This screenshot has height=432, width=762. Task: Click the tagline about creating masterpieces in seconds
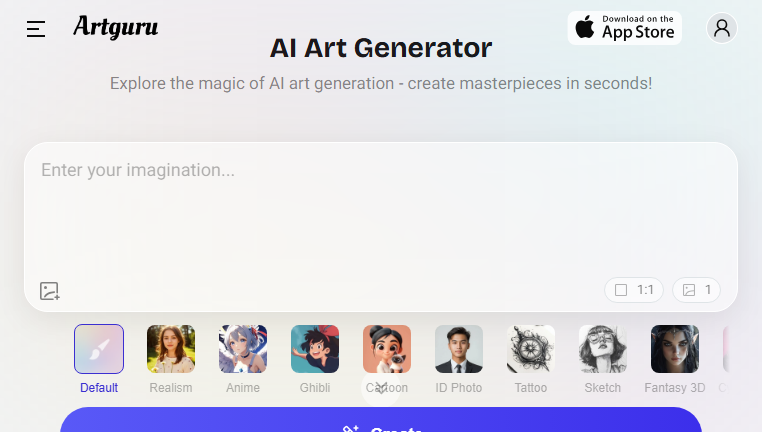point(381,84)
